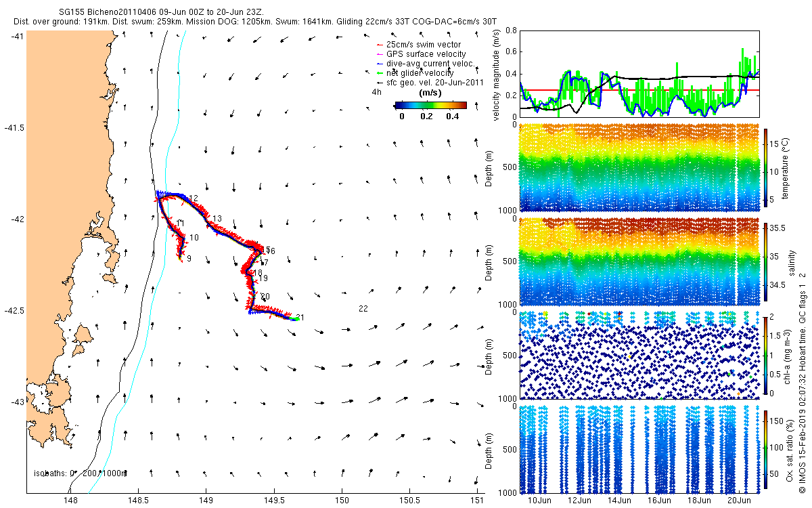Image resolution: width=812 pixels, height=508 pixels.
Task: Select the 'sfc geo. vel. 20-Jun-2011' legend entry
Action: point(429,83)
